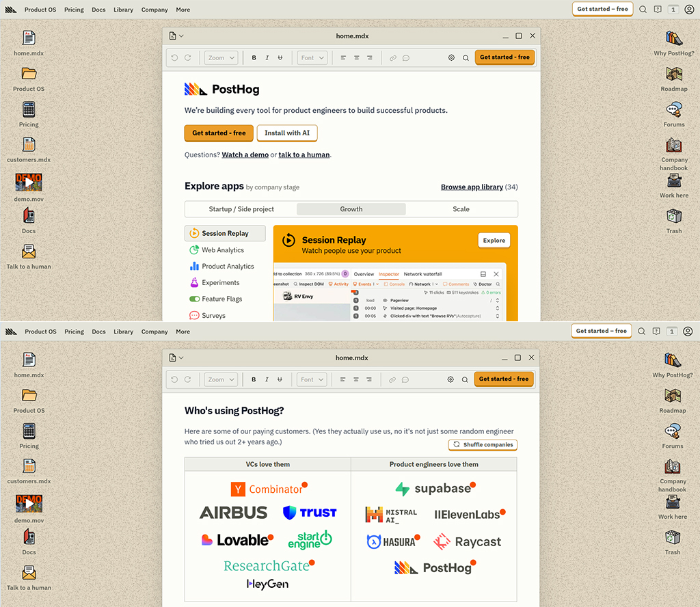Click the preview eye icon in the toolbar

pyautogui.click(x=450, y=57)
